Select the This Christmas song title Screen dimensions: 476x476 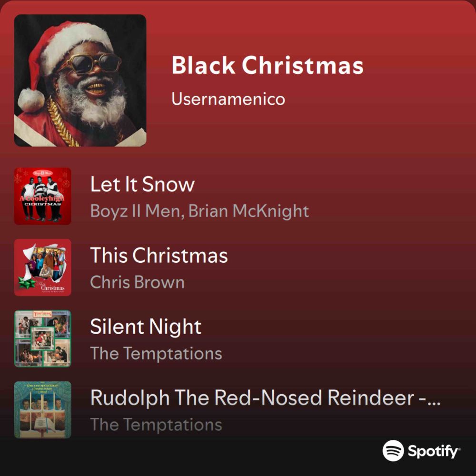pos(159,255)
